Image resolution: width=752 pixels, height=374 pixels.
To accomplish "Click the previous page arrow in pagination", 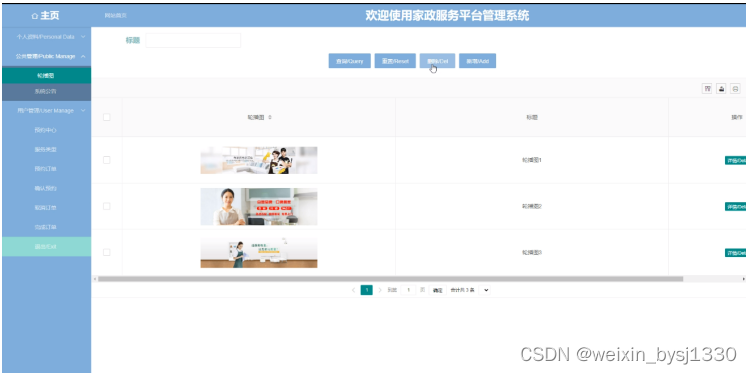I will 353,290.
